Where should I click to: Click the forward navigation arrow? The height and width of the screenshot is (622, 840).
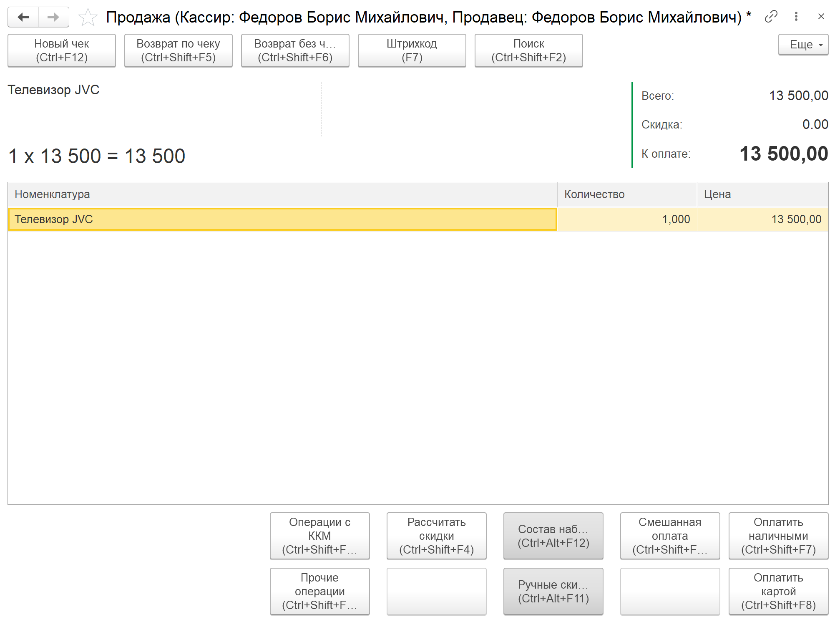[x=53, y=17]
